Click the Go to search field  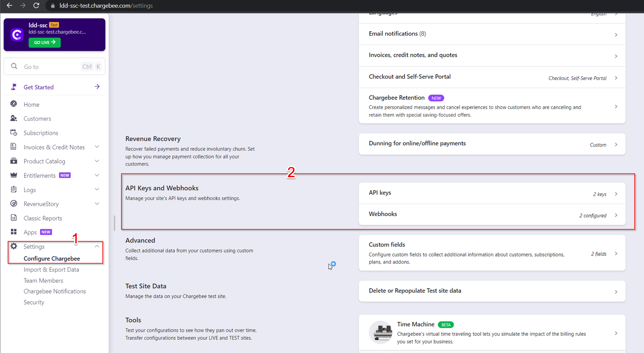pyautogui.click(x=55, y=67)
